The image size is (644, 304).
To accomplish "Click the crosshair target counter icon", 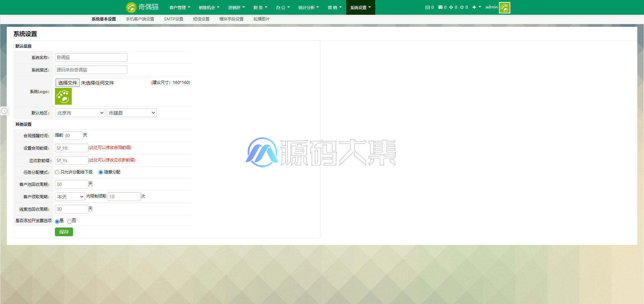I will point(451,7).
